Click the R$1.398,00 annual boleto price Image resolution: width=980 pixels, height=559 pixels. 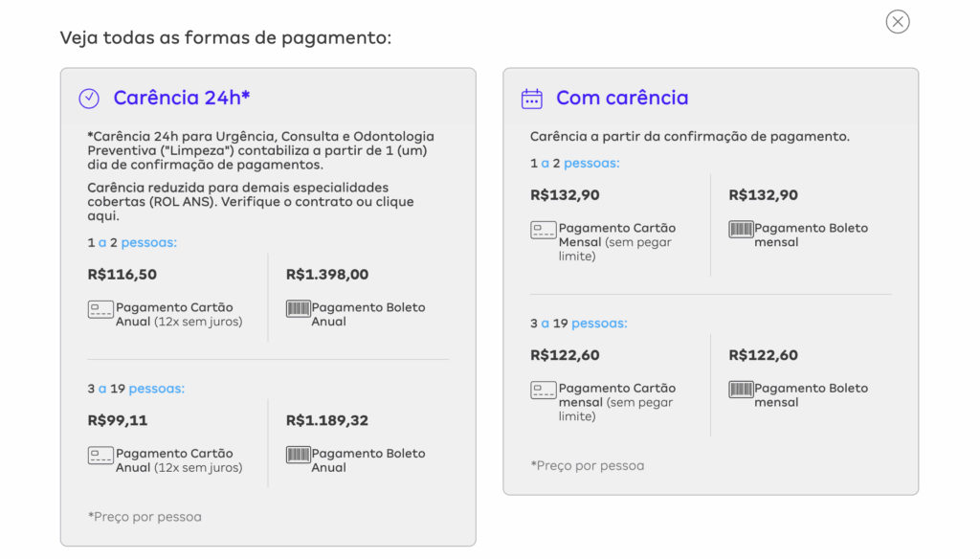point(327,275)
